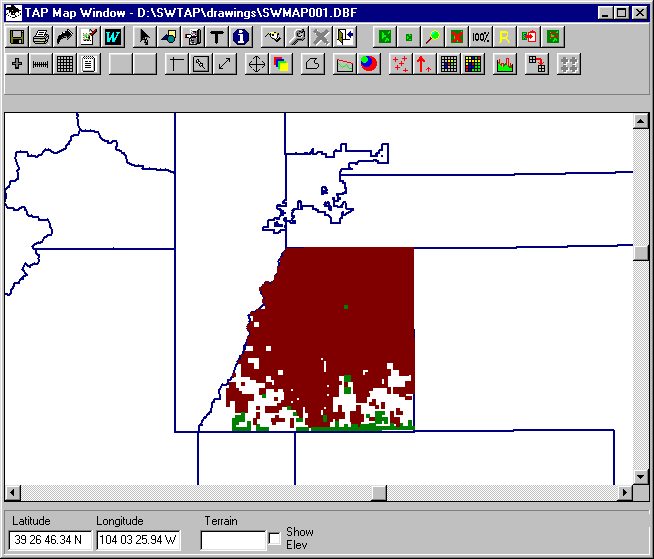
Task: Click the terrain profile graph icon
Action: tap(345, 64)
